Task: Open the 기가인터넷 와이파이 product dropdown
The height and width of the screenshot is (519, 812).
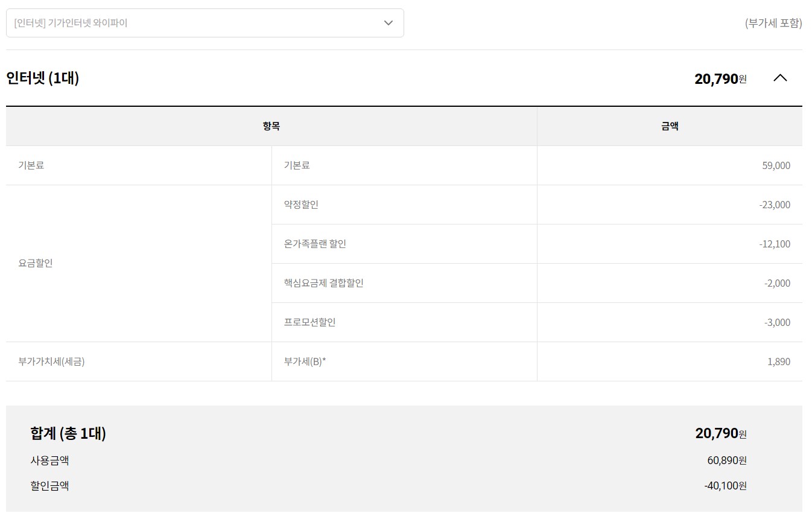Action: click(205, 23)
